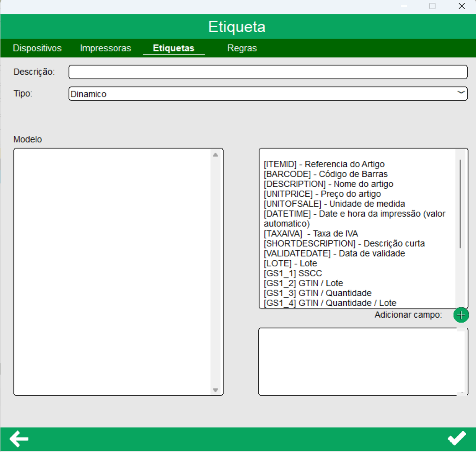This screenshot has width=476, height=452.
Task: Select the [DESCRIPTION] - Nome do artigo line
Action: [x=328, y=184]
